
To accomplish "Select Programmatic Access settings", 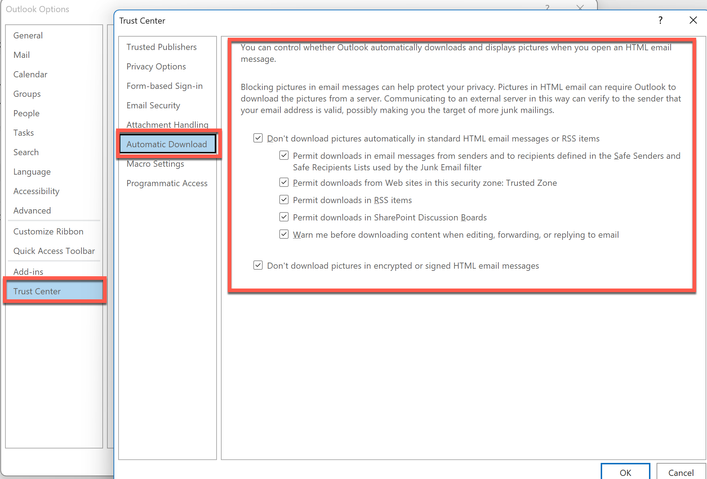I will (167, 183).
